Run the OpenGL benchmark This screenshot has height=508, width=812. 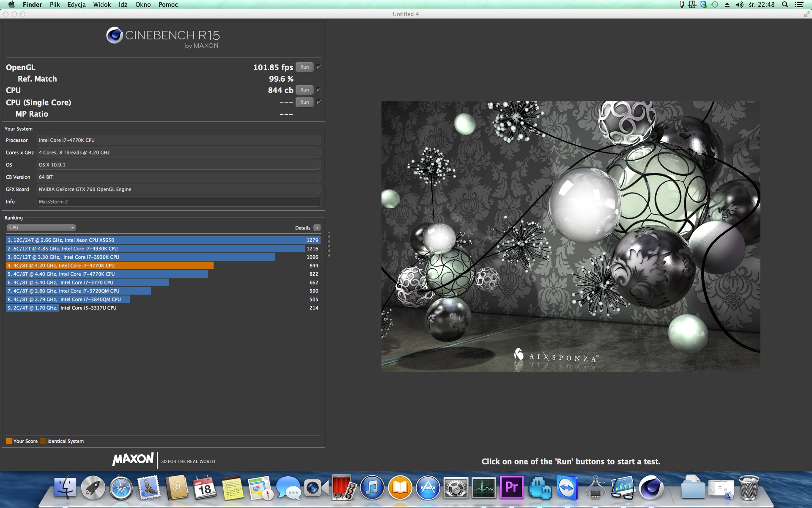(304, 67)
